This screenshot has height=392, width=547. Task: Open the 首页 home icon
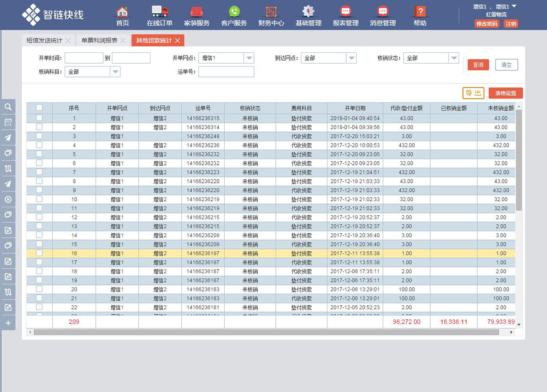click(x=122, y=12)
